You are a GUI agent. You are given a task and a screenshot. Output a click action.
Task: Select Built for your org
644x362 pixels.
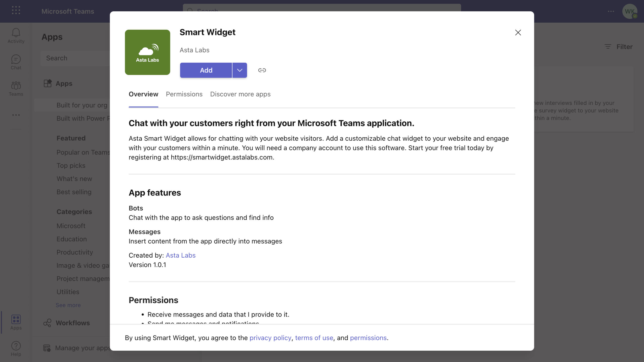coord(82,105)
